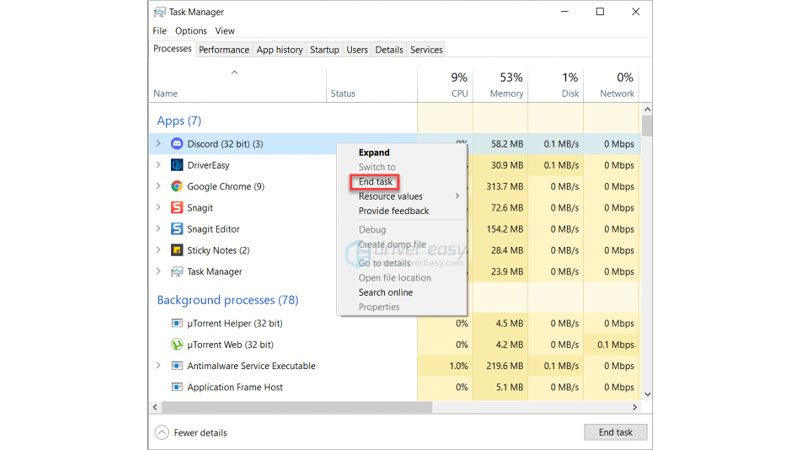Click the Sticky Notes icon
The height and width of the screenshot is (450, 800).
[177, 250]
